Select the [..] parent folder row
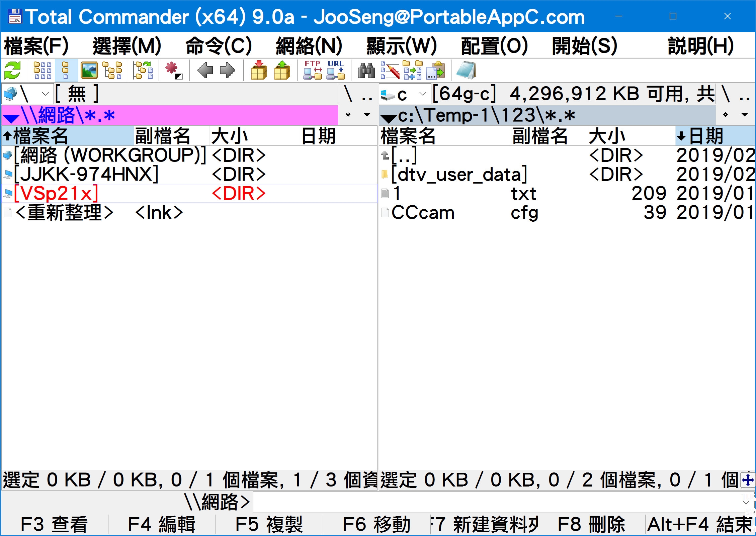 567,155
